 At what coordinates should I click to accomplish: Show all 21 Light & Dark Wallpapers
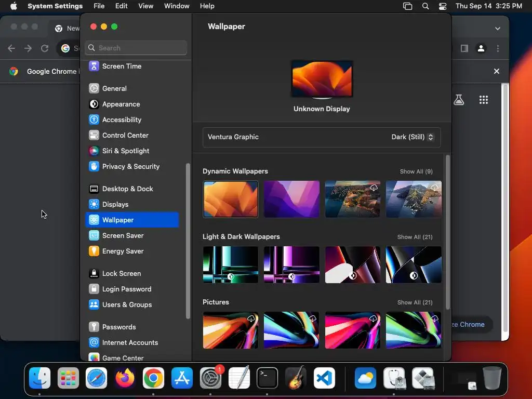(x=415, y=237)
